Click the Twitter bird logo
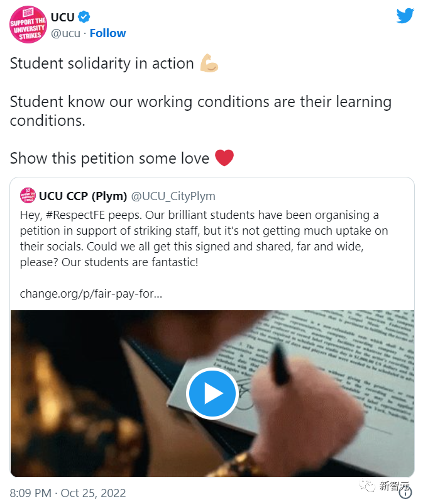 405,16
